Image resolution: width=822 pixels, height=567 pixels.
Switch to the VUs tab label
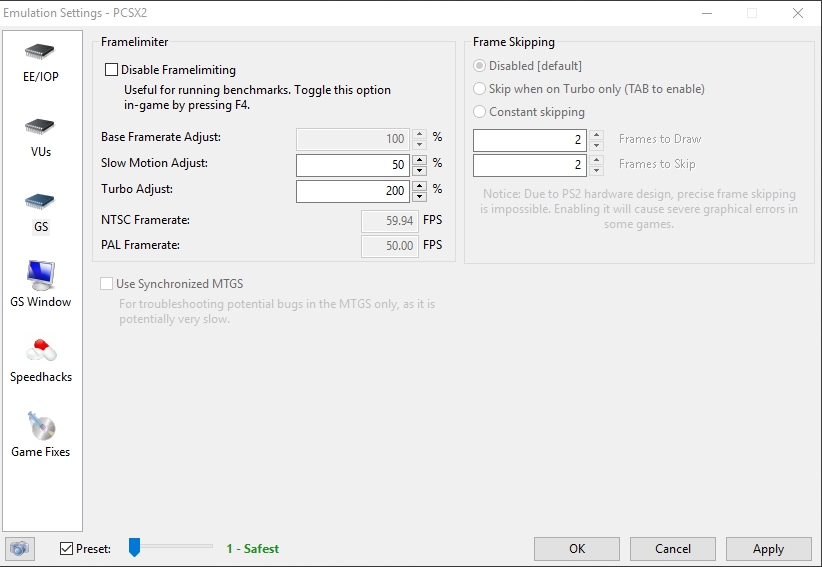pyautogui.click(x=41, y=152)
